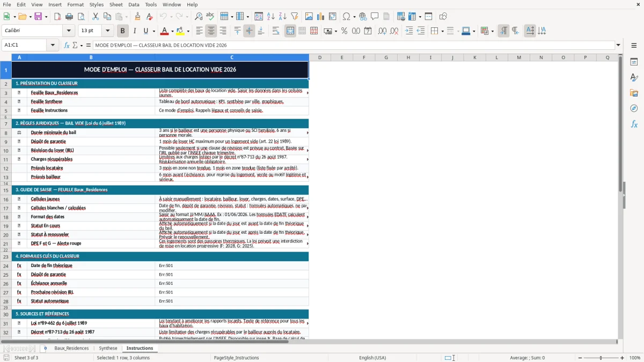Open the Sidebar Gallery panel

pos(634,93)
